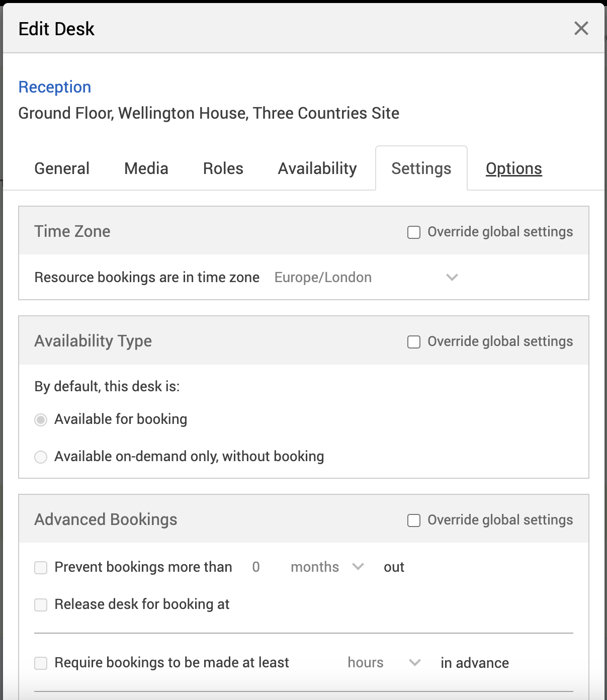Open the Roles tab
This screenshot has height=700, width=607.
(223, 168)
